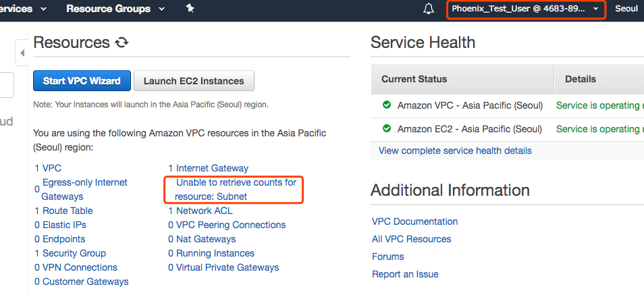The height and width of the screenshot is (295, 644).
Task: Open the Route Table link
Action: (x=68, y=211)
